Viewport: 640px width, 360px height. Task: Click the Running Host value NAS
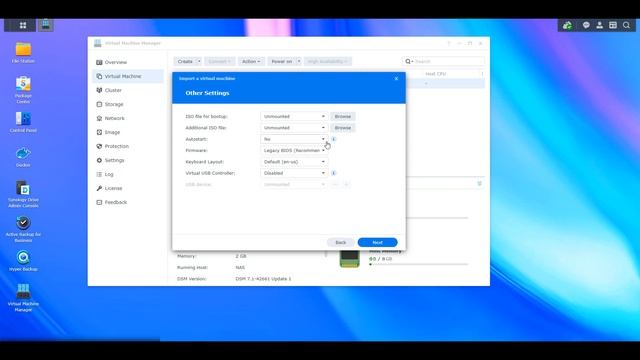coord(240,267)
